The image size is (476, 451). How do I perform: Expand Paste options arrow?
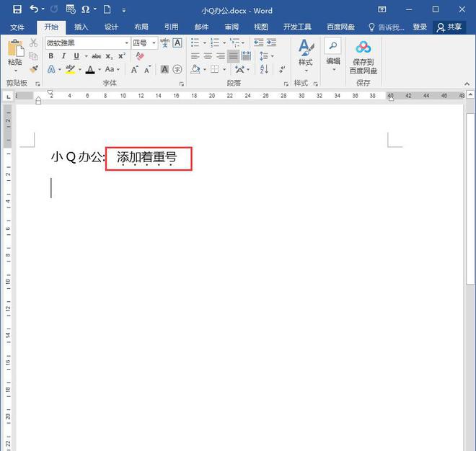[16, 71]
